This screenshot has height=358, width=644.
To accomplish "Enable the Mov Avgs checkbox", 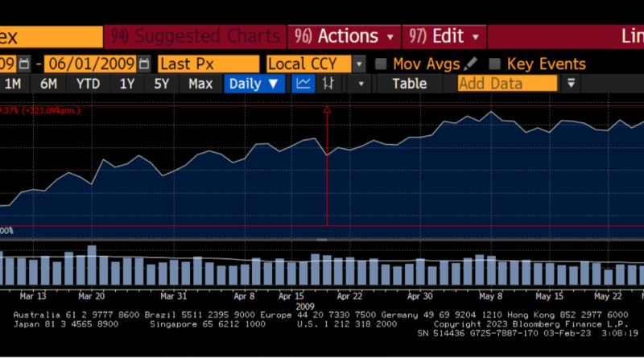I will coord(382,64).
